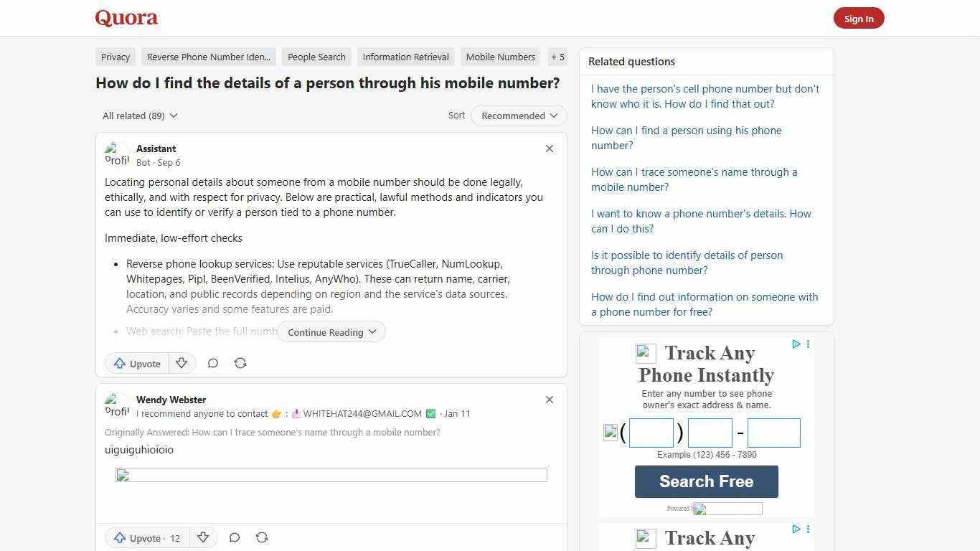
Task: Downvote Wendy Webster's answer
Action: (x=203, y=537)
